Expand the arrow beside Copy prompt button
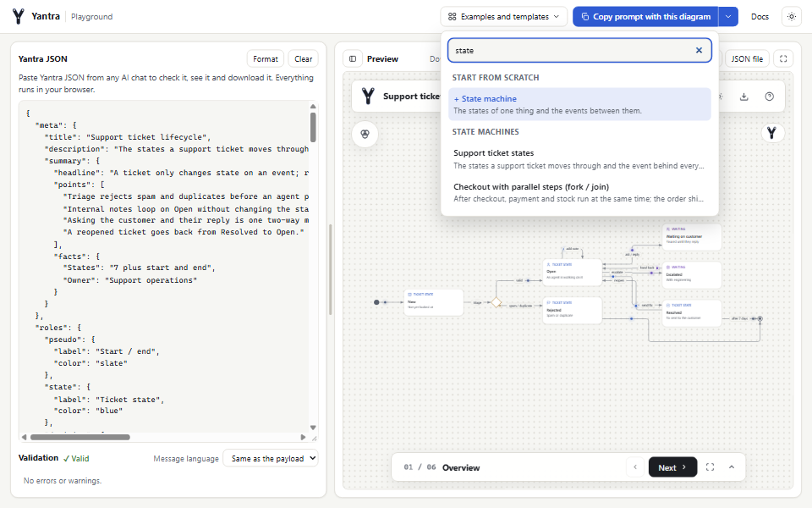Image resolution: width=812 pixels, height=508 pixels. click(727, 17)
